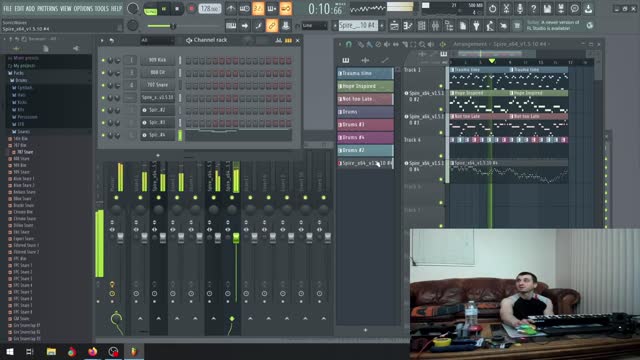
Task: Toggle the loop recording icon
Action: 285,8
